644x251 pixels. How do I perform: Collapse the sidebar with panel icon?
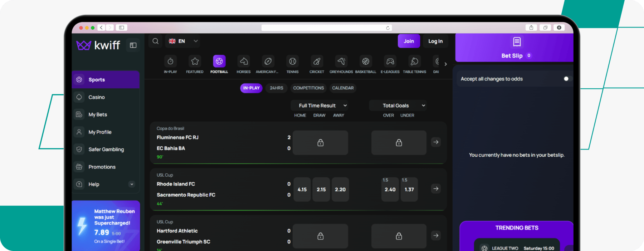tap(133, 45)
